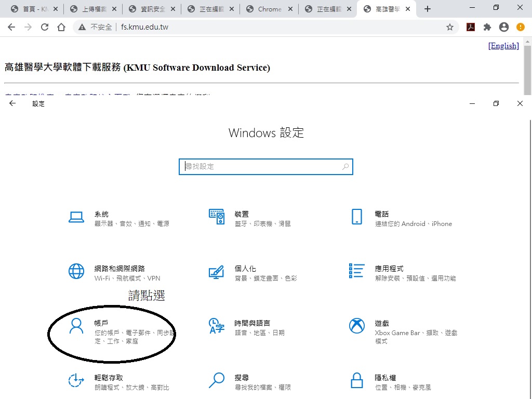Click the [English] language link
532x399 pixels.
(x=503, y=46)
